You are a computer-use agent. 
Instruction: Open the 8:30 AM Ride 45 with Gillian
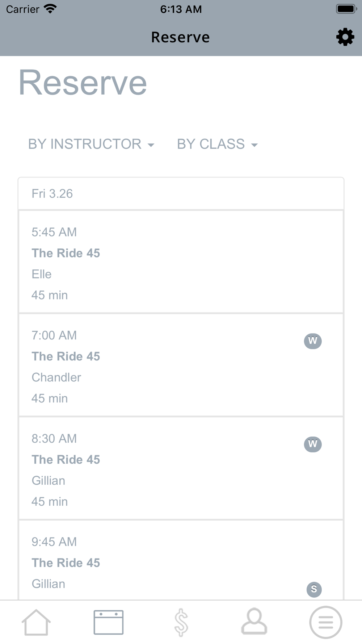click(163, 469)
